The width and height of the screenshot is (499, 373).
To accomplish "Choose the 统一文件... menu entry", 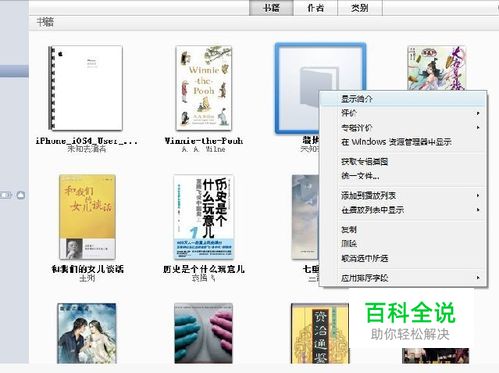I will [403, 176].
